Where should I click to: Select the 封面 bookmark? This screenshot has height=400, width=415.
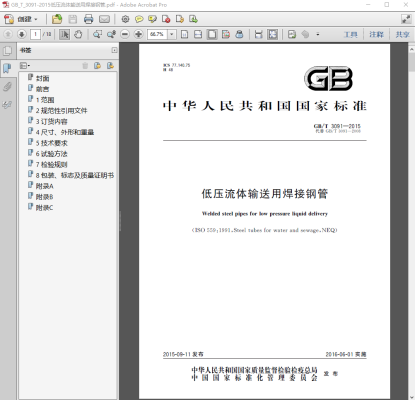click(42, 78)
